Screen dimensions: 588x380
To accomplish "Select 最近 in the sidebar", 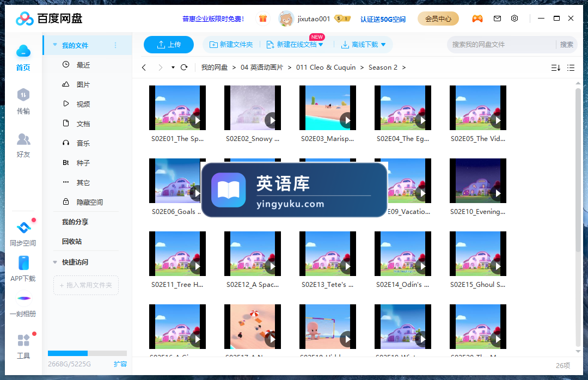I will pos(83,65).
